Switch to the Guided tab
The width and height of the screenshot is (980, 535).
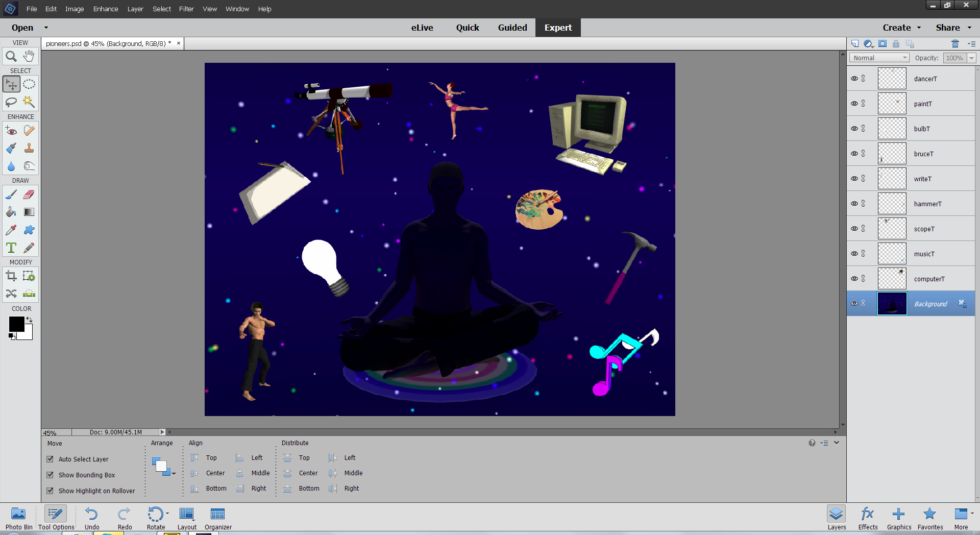tap(512, 28)
